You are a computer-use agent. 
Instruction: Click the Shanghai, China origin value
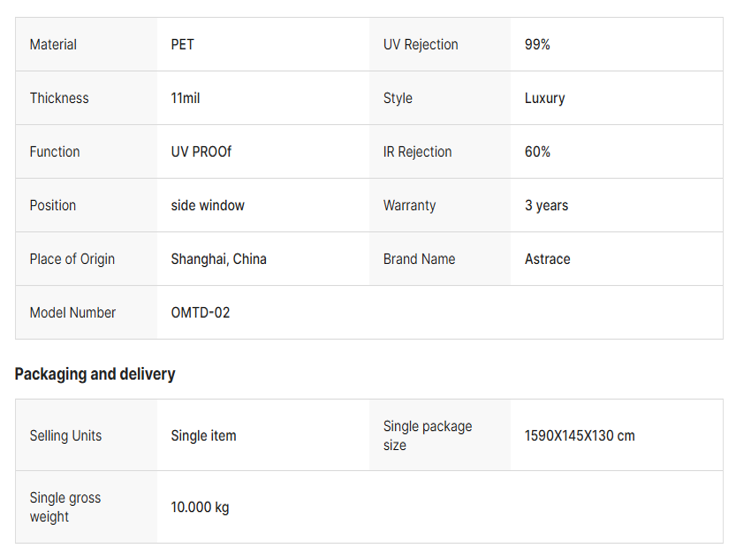click(x=218, y=259)
